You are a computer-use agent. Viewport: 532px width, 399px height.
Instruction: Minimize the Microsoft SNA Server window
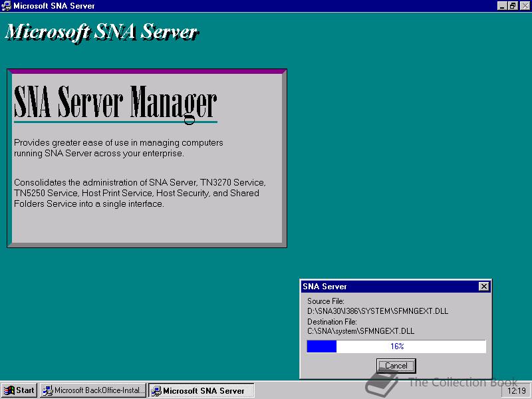pyautogui.click(x=502, y=6)
